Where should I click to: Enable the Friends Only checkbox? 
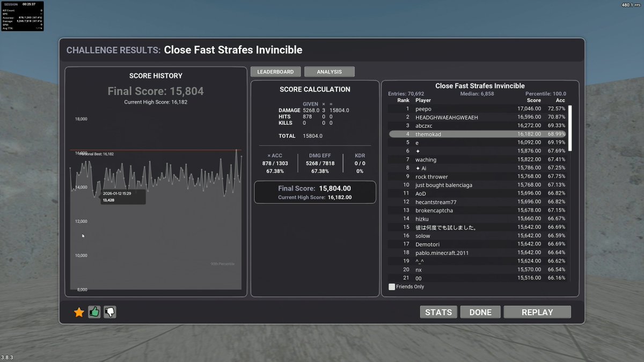(392, 287)
